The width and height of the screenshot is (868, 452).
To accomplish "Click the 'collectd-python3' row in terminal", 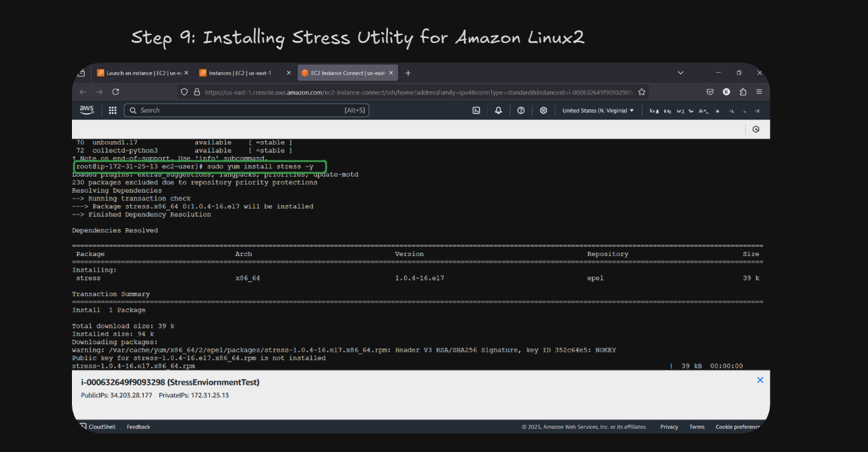I will [x=184, y=150].
